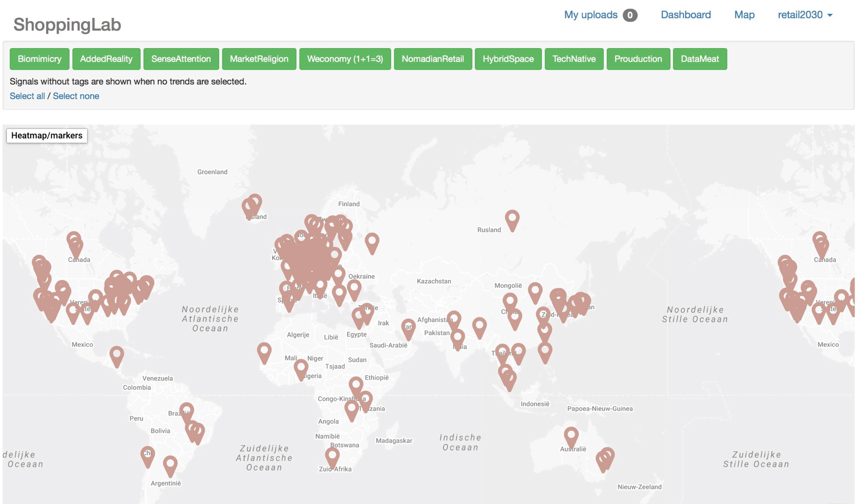
Task: Select the map marker next to Rusland label
Action: click(x=512, y=220)
